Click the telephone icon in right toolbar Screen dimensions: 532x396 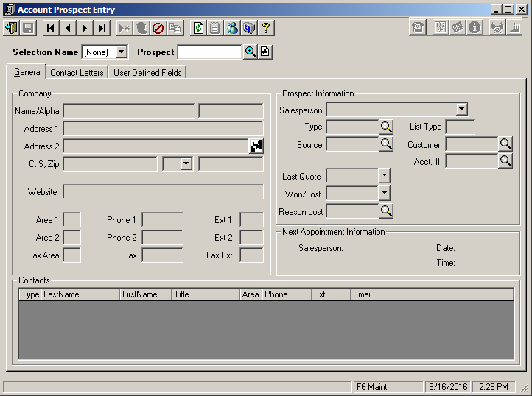point(418,27)
